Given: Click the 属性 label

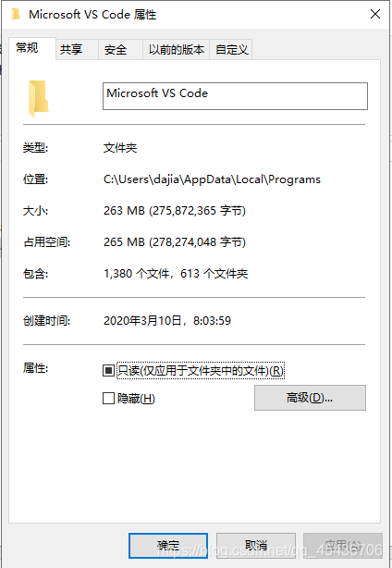Looking at the screenshot, I should click(35, 368).
